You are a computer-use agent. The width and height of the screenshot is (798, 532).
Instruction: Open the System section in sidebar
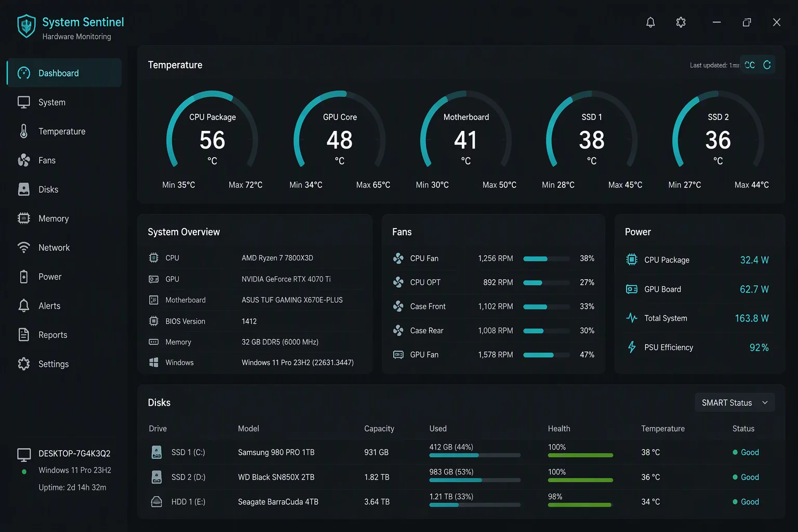(x=64, y=102)
